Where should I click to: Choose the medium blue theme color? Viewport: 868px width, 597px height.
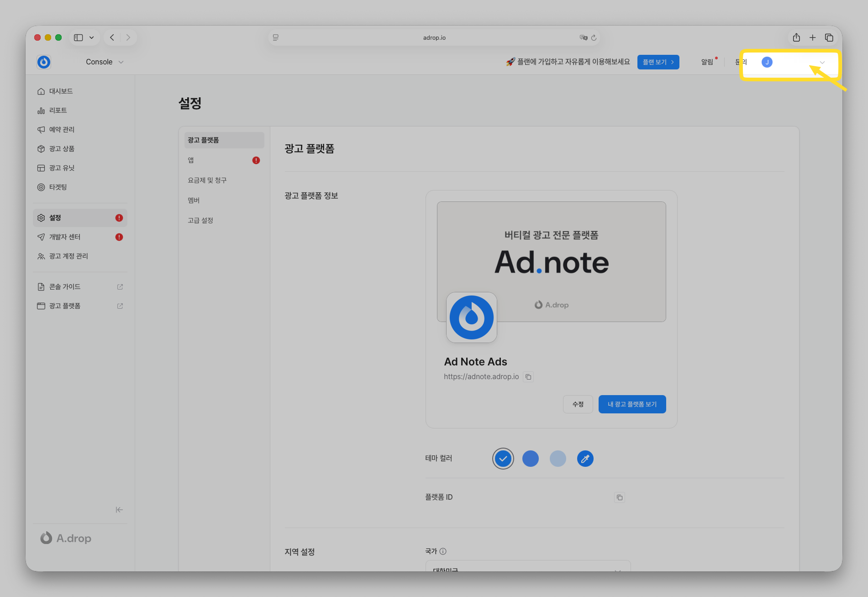pyautogui.click(x=530, y=459)
